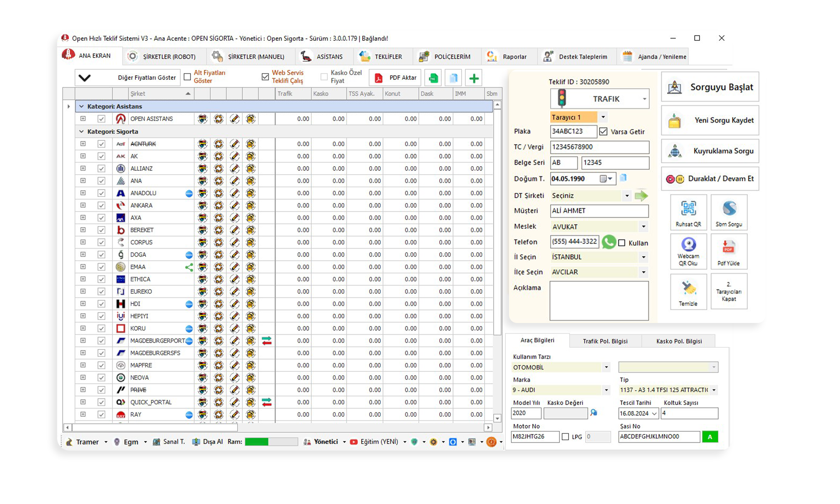The height and width of the screenshot is (504, 840).
Task: Click the PDF Aktar button
Action: click(x=395, y=78)
